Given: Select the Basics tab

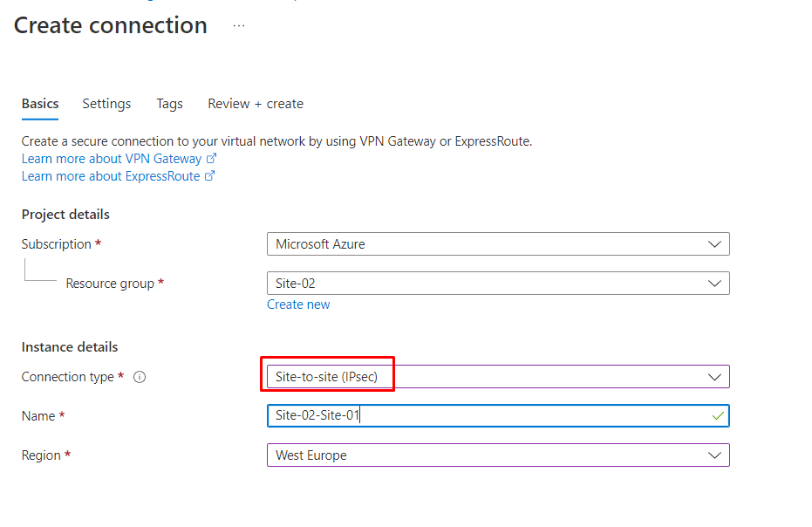Looking at the screenshot, I should (39, 103).
